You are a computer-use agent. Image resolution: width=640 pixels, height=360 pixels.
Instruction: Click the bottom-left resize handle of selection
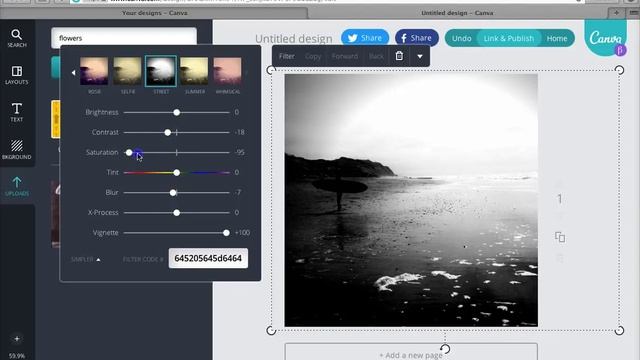coord(271,330)
